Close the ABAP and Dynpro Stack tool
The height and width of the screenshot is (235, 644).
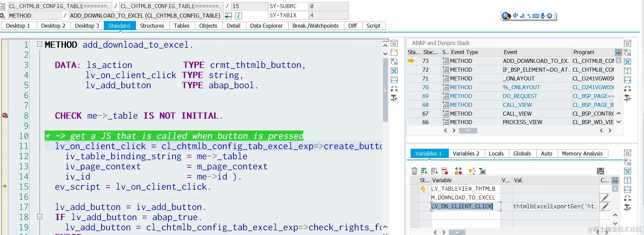(627, 44)
